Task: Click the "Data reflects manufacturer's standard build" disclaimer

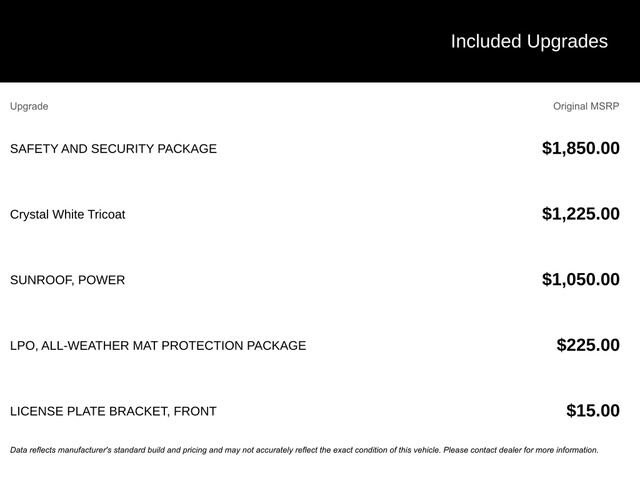Action: pos(120,450)
